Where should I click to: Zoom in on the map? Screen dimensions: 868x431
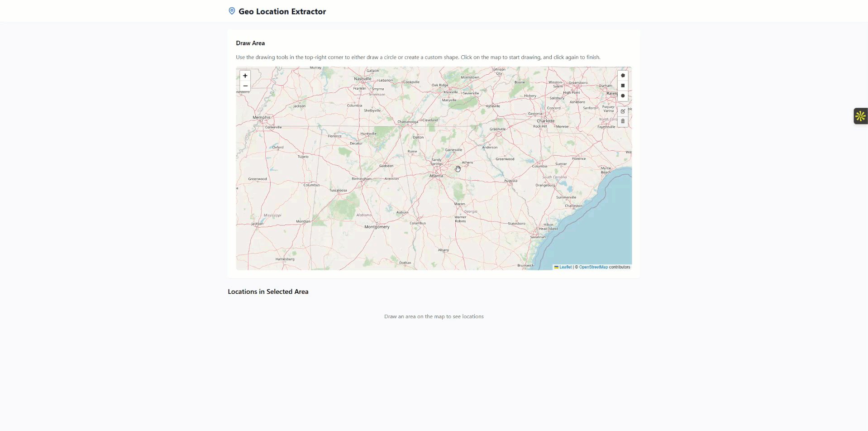pos(245,76)
